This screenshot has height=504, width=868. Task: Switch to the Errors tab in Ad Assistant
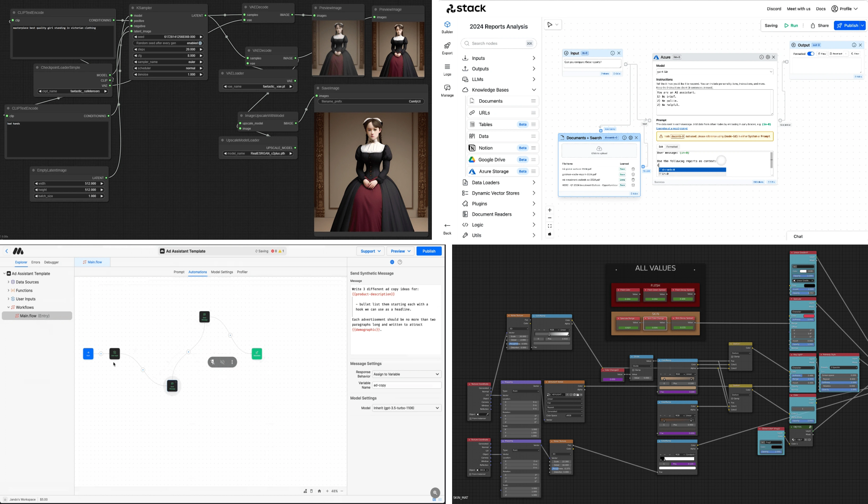click(35, 262)
